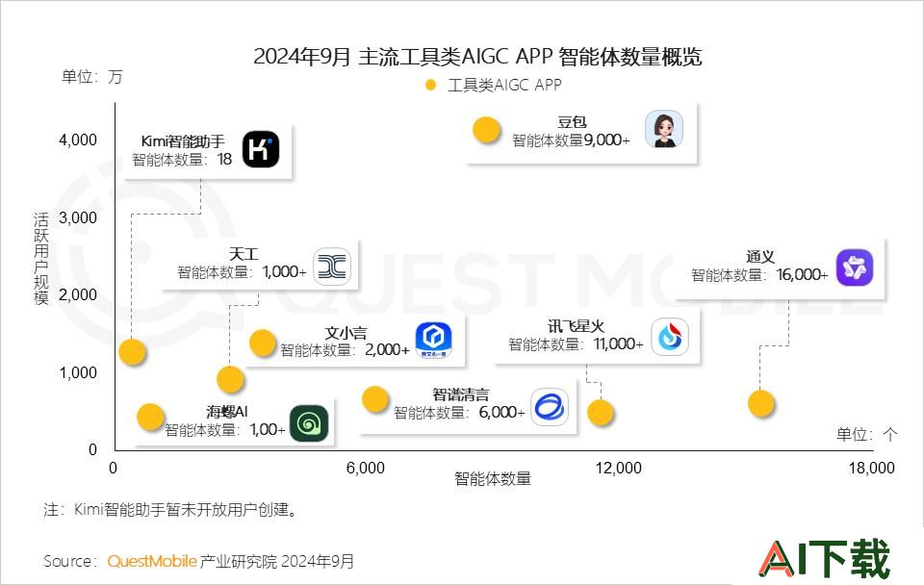This screenshot has height=585, width=924.
Task: Click the 通义 name label
Action: [759, 257]
